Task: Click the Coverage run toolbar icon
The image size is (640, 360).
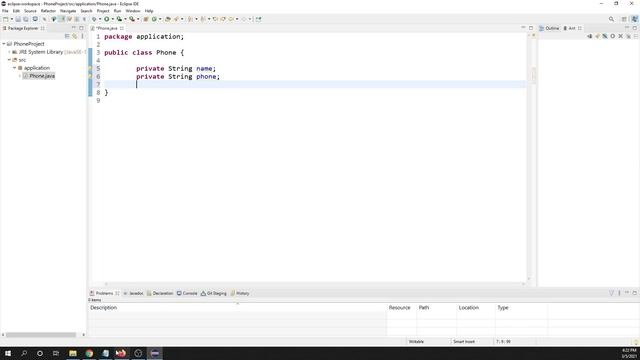Action: (x=119, y=19)
